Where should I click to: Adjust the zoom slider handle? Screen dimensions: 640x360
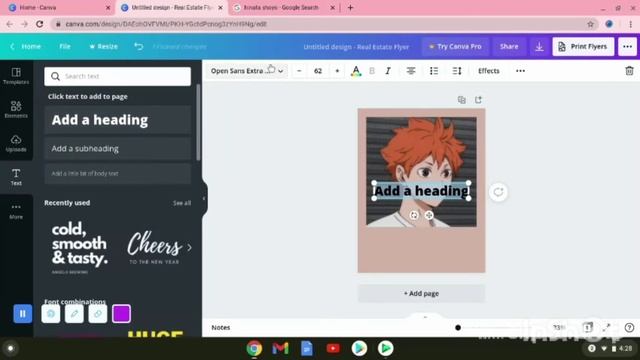(458, 327)
